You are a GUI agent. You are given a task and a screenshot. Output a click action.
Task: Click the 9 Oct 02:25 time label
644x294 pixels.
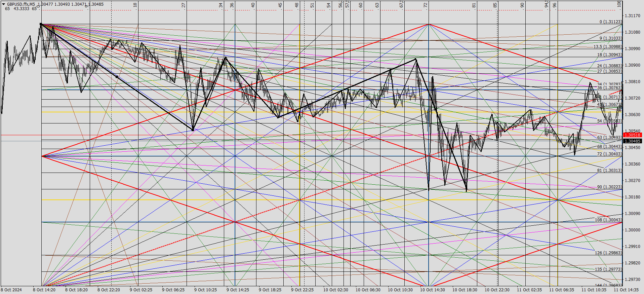pos(141,290)
